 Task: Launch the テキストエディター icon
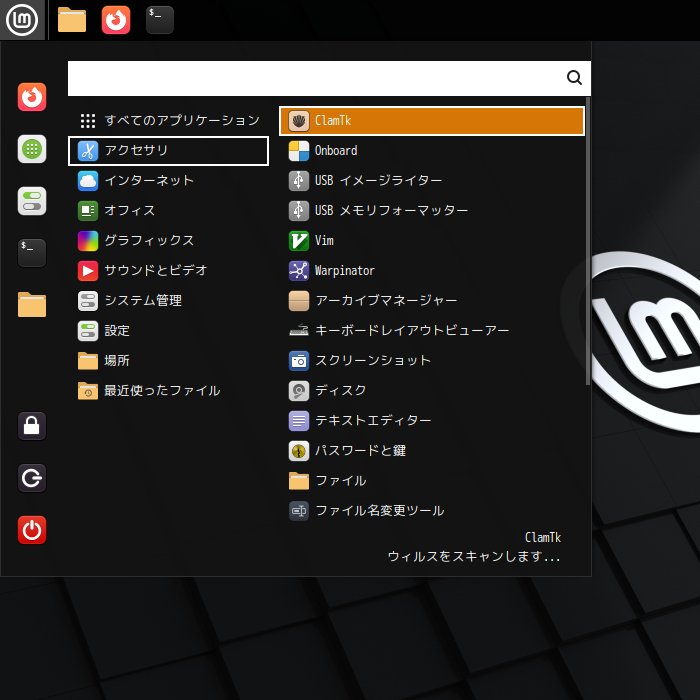pos(299,421)
